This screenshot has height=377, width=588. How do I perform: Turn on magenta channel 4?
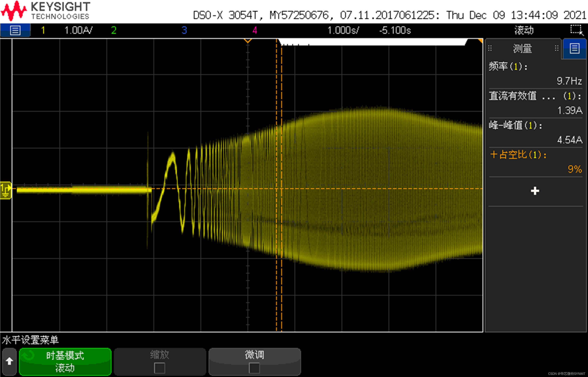coord(255,30)
